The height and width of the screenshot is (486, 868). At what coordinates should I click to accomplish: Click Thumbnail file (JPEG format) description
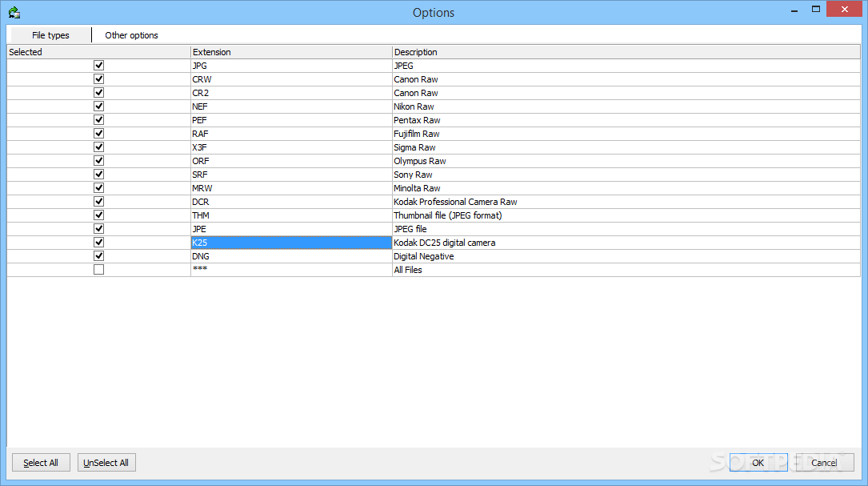point(448,215)
